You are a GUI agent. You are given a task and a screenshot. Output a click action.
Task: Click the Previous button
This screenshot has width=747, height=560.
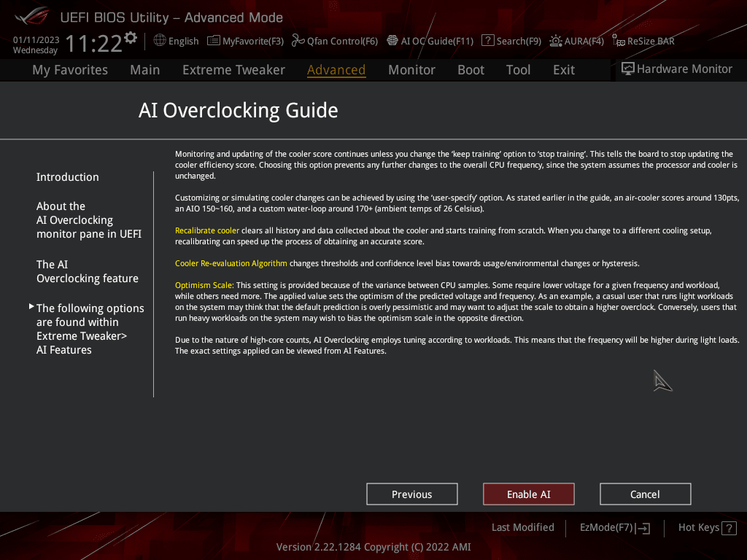point(411,494)
